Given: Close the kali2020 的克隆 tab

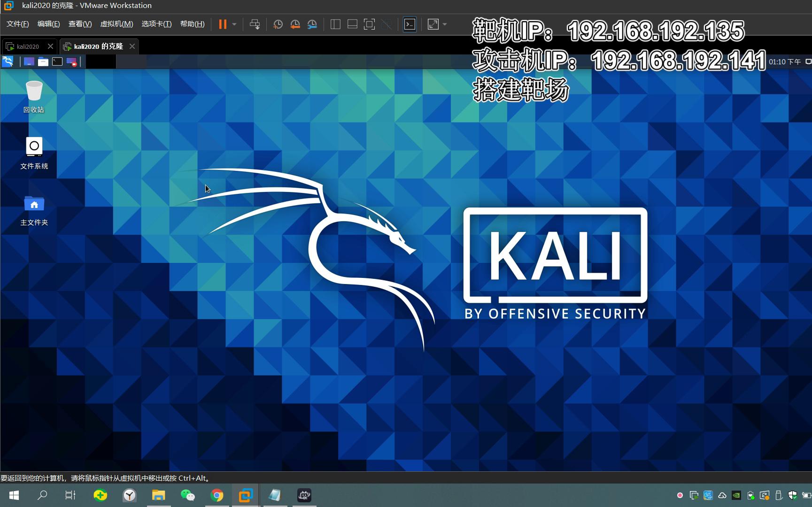Looking at the screenshot, I should [x=132, y=46].
